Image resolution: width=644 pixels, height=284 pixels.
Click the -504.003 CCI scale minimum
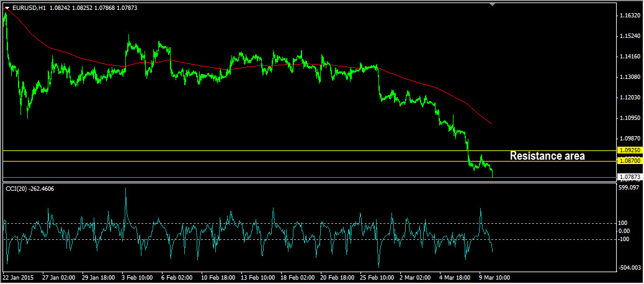629,268
